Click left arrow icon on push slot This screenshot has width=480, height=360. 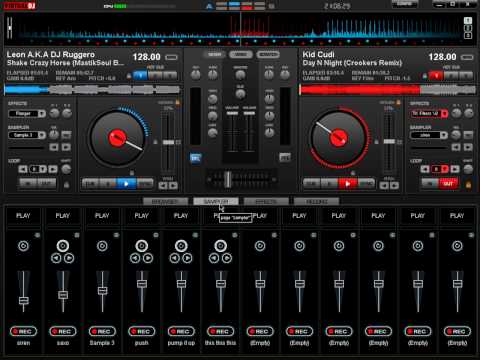point(135,258)
